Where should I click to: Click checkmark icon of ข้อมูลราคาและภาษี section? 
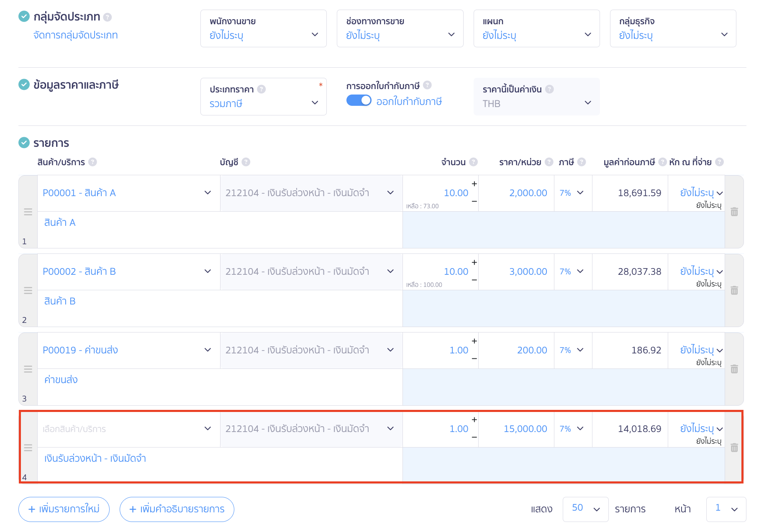point(24,84)
